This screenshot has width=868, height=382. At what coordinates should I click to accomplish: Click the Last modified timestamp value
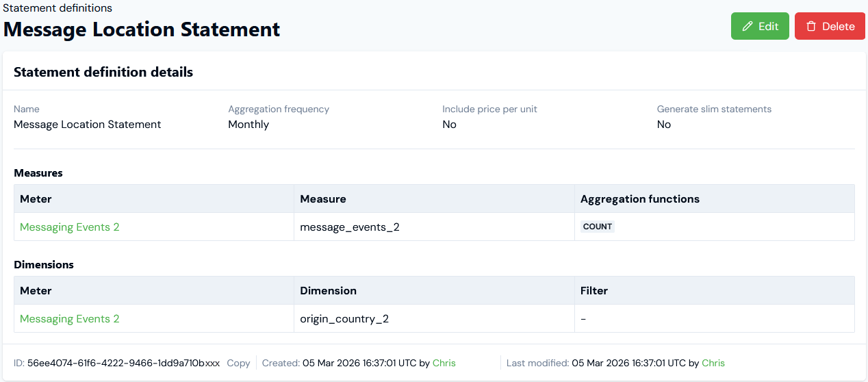pos(628,363)
